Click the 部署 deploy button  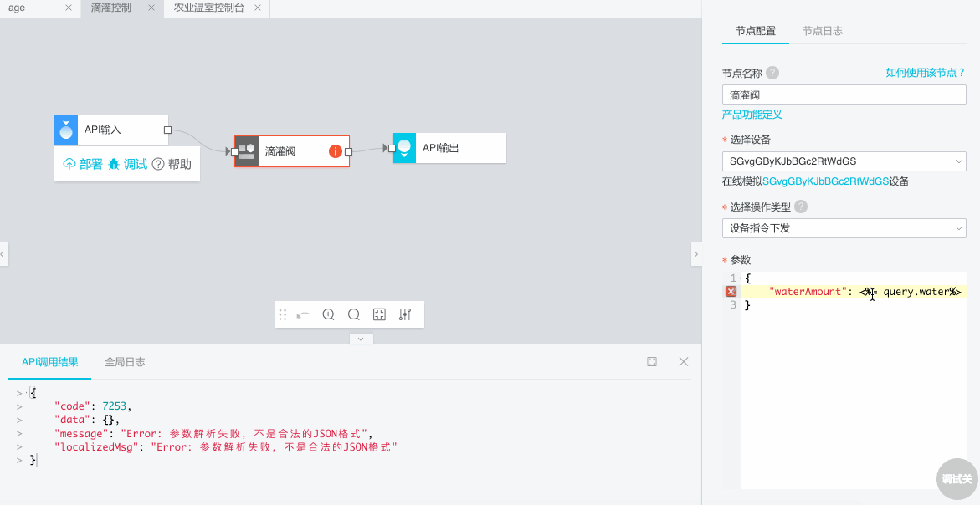point(83,164)
